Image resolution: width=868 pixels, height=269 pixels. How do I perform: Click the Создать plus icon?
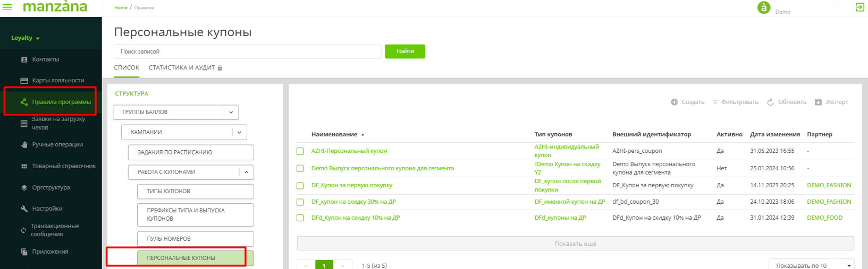click(x=674, y=102)
